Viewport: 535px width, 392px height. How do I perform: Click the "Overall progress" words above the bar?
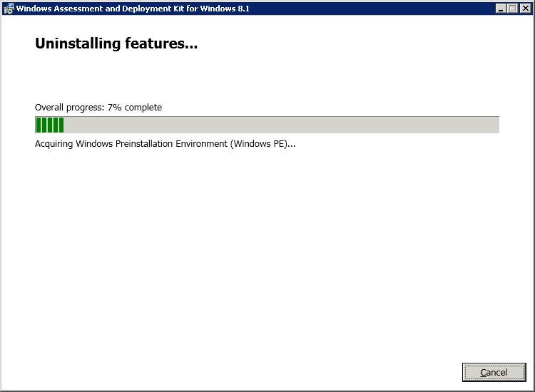click(x=68, y=108)
